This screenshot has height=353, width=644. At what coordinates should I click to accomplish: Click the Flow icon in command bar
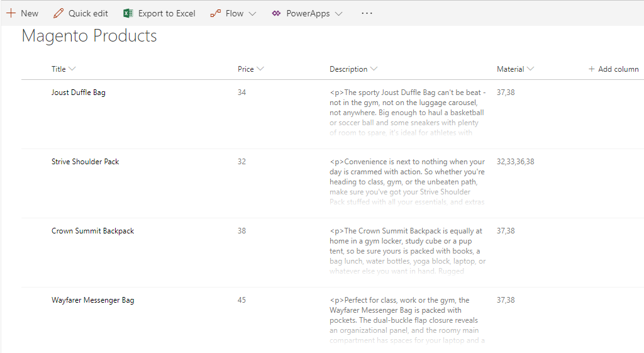pos(215,13)
